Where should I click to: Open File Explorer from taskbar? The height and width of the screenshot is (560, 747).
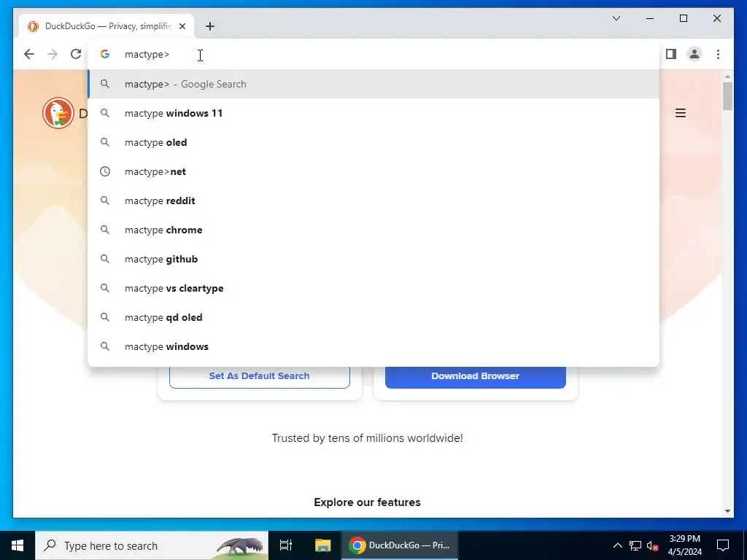click(322, 545)
